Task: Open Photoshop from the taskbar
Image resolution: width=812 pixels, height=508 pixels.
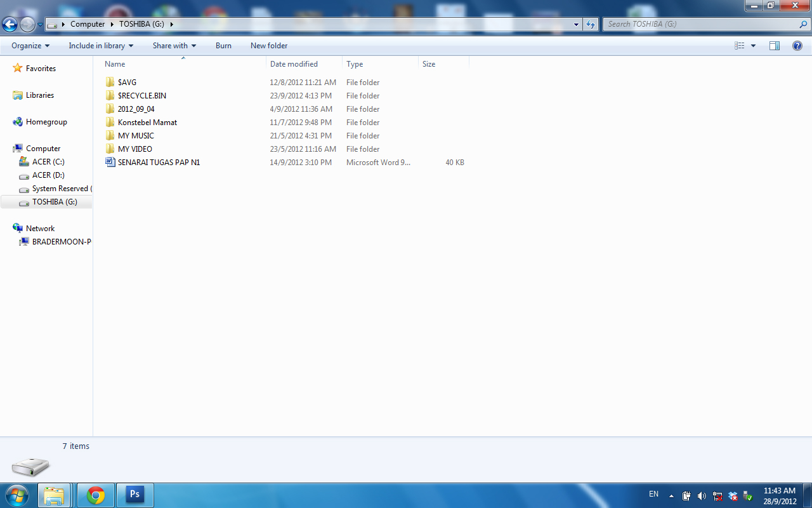Action: pos(134,495)
